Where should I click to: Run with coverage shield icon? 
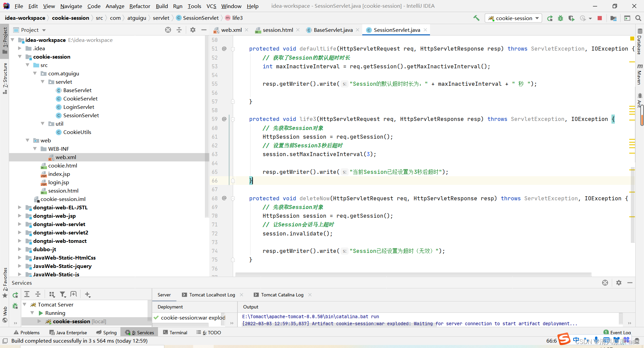coord(571,18)
